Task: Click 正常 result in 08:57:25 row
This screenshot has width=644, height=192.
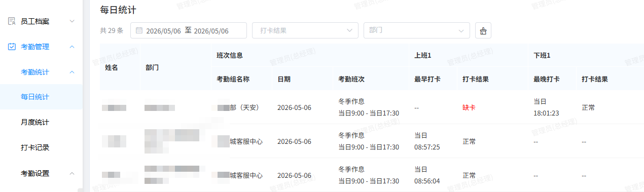Action: pos(469,141)
